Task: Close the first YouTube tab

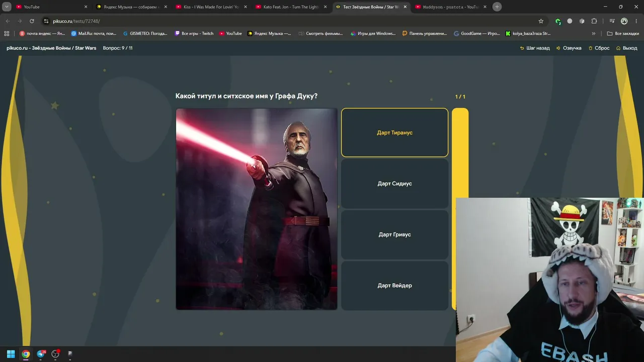Action: (x=86, y=7)
